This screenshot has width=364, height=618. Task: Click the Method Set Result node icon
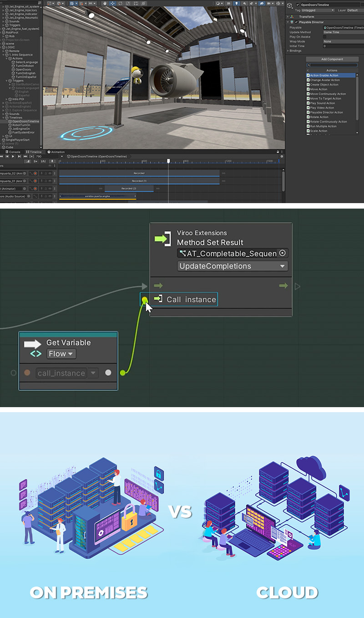click(x=162, y=238)
